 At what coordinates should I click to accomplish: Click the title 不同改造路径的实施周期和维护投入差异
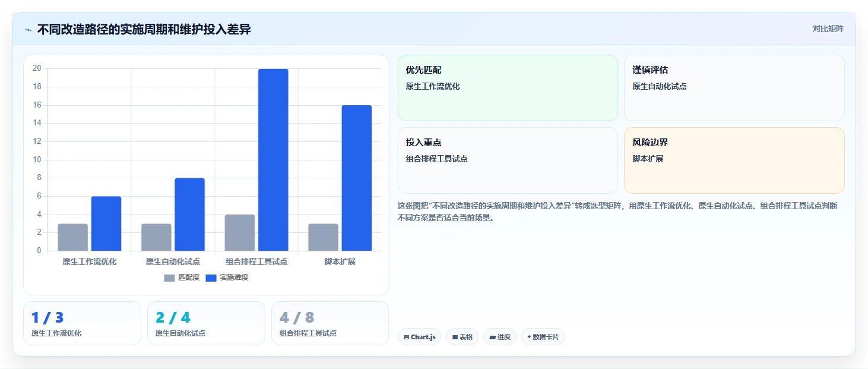click(x=144, y=29)
